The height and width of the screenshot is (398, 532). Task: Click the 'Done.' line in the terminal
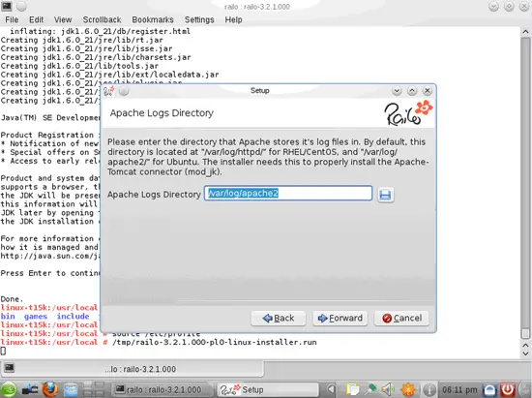click(12, 299)
